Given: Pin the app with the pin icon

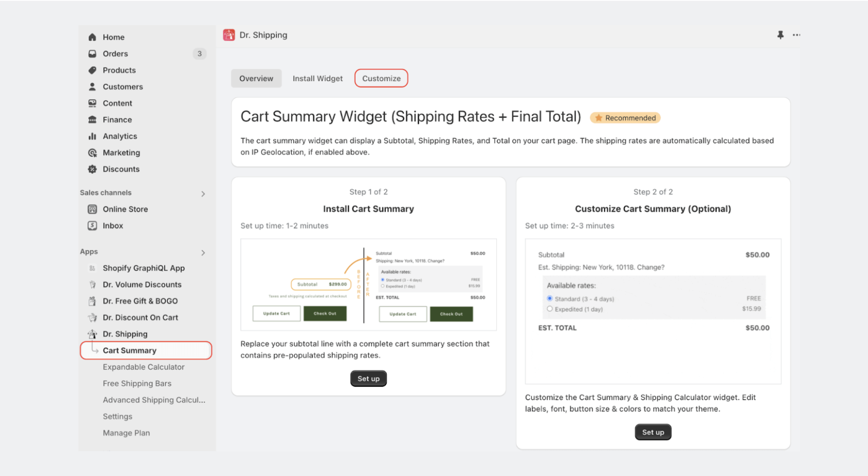Looking at the screenshot, I should pos(780,35).
